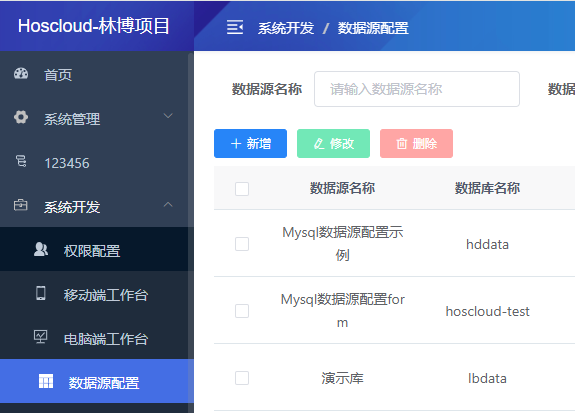The image size is (575, 413).
Task: Click the blue 新增 button
Action: click(x=250, y=143)
